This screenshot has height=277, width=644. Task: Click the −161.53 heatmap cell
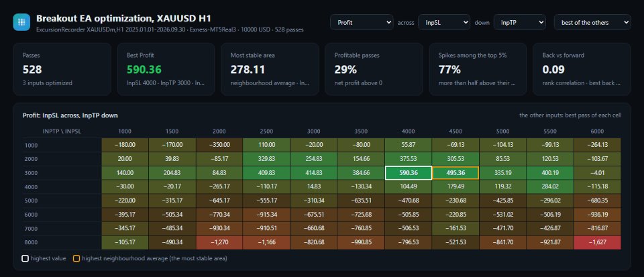click(x=455, y=229)
